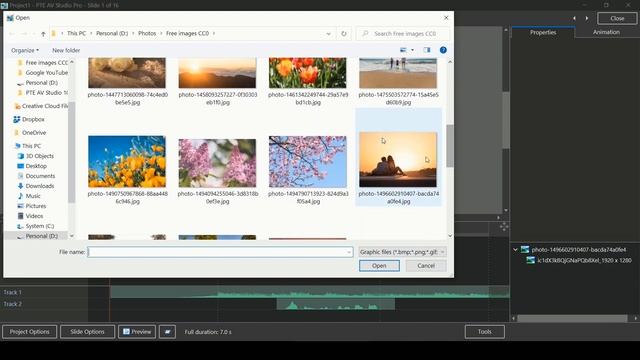Select the seashells photo-1447713060098 thumbnail

[x=127, y=73]
